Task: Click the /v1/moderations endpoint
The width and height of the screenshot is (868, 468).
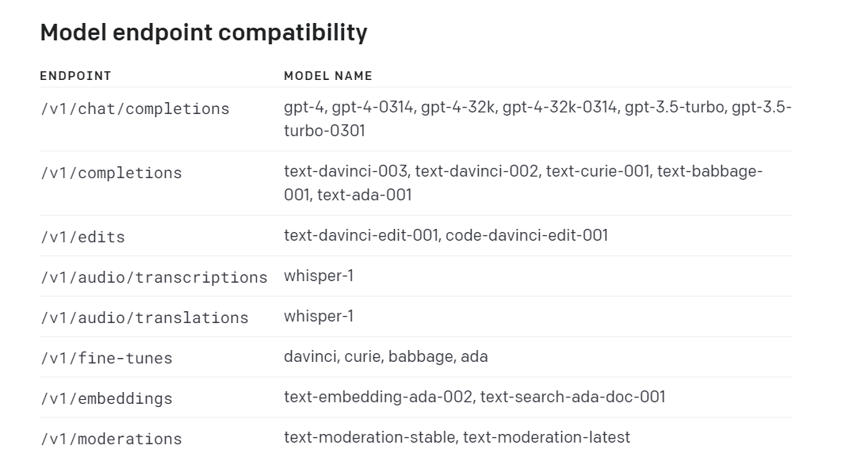Action: pos(111,439)
